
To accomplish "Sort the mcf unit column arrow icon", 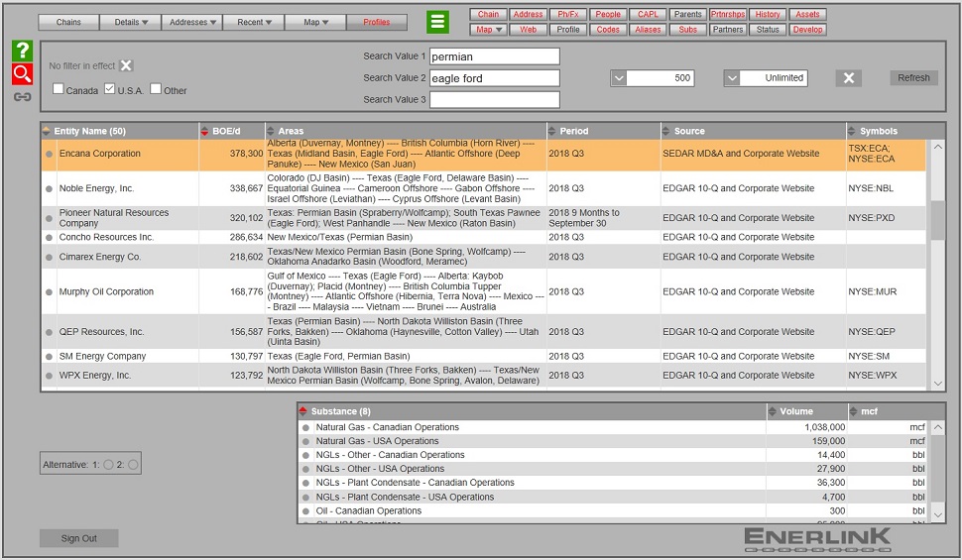I will (854, 411).
